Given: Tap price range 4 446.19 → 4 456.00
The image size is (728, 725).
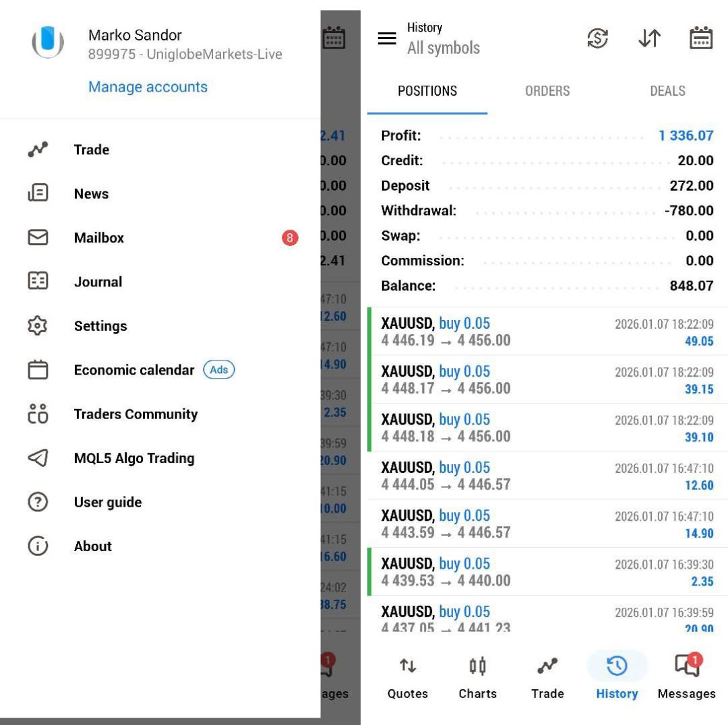Looking at the screenshot, I should tap(446, 341).
